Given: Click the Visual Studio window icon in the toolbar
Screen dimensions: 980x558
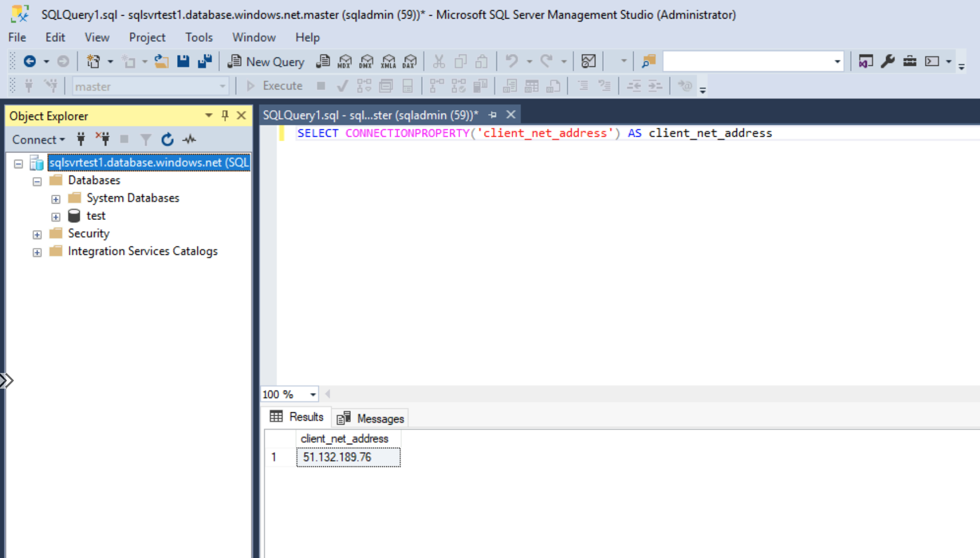Looking at the screenshot, I should pos(866,61).
